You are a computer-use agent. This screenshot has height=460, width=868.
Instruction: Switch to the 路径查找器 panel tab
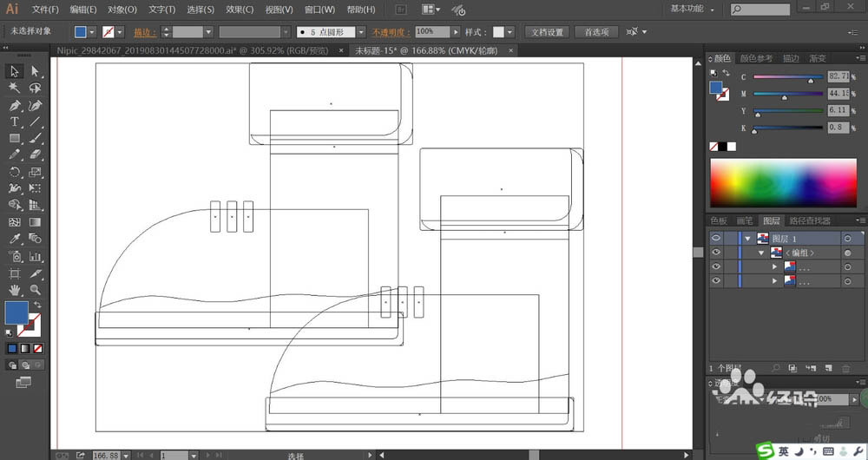(x=808, y=221)
